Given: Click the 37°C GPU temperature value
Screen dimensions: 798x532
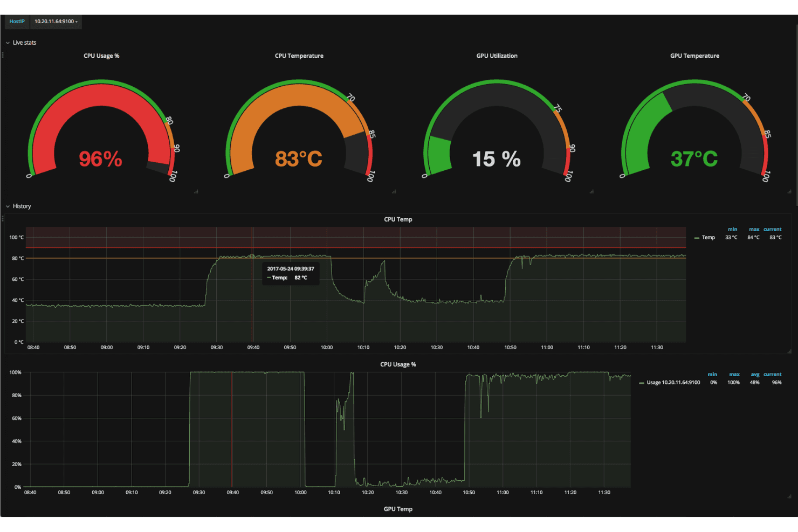Looking at the screenshot, I should click(694, 159).
